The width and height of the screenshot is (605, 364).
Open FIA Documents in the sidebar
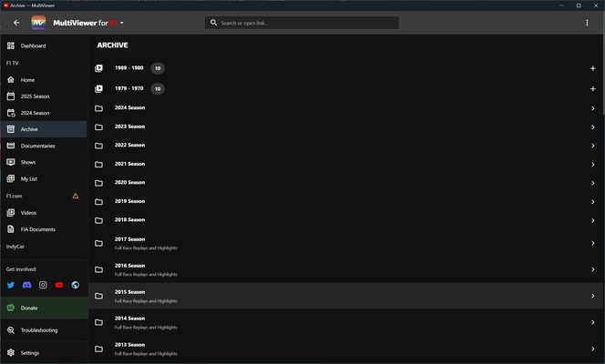[44, 229]
